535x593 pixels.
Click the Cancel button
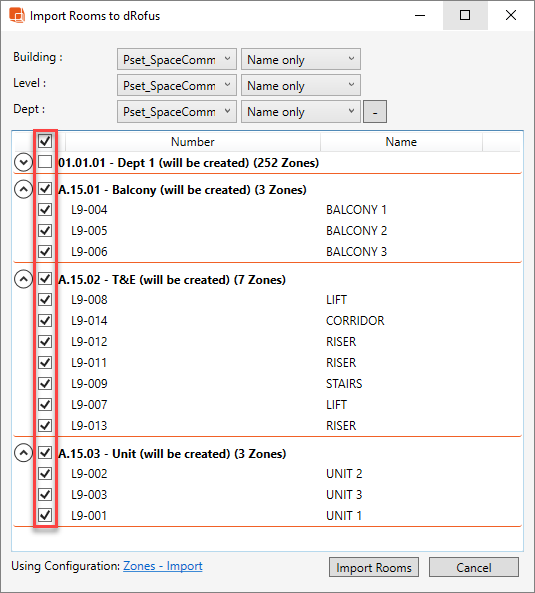(x=474, y=567)
